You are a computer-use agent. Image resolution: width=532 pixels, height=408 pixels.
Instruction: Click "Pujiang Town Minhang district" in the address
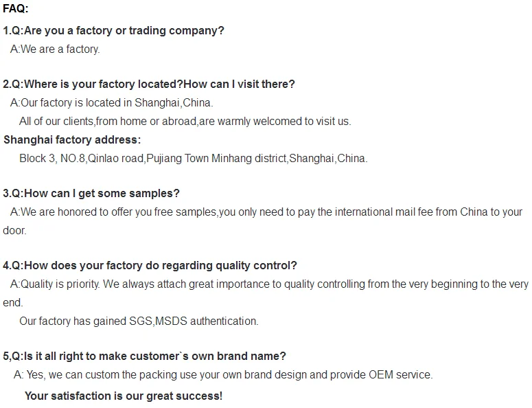(x=216, y=159)
